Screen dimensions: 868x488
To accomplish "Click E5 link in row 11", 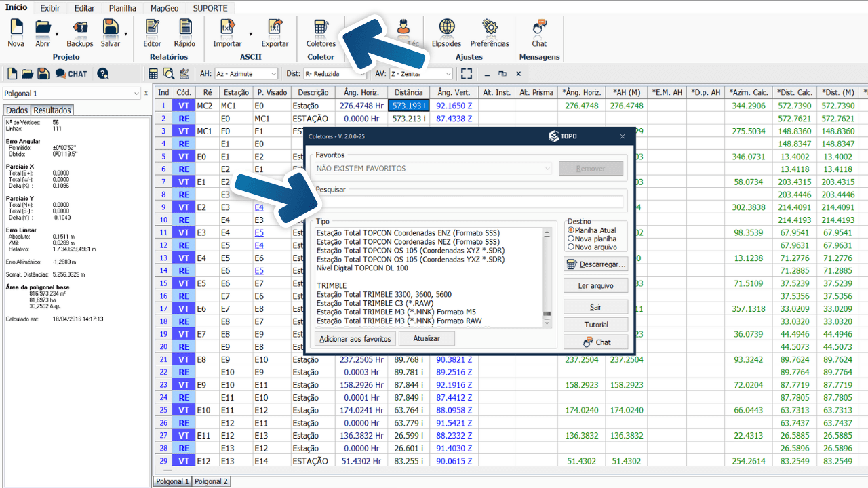I will point(259,232).
